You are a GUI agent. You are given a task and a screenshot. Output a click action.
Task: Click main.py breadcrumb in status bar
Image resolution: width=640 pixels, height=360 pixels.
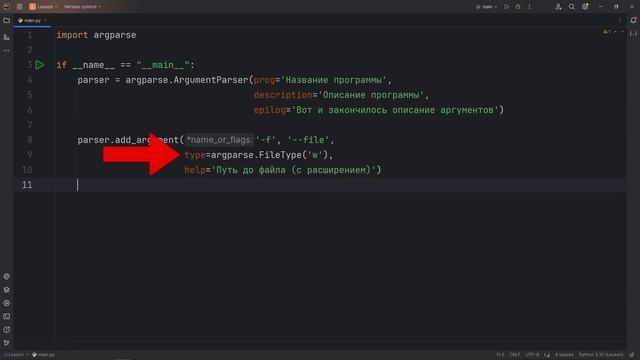tap(43, 355)
